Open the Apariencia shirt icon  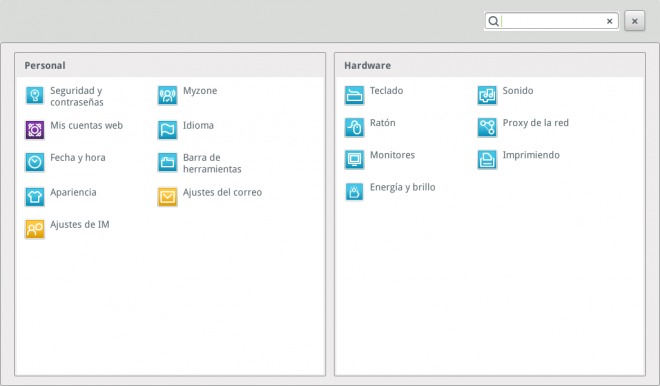tap(35, 197)
